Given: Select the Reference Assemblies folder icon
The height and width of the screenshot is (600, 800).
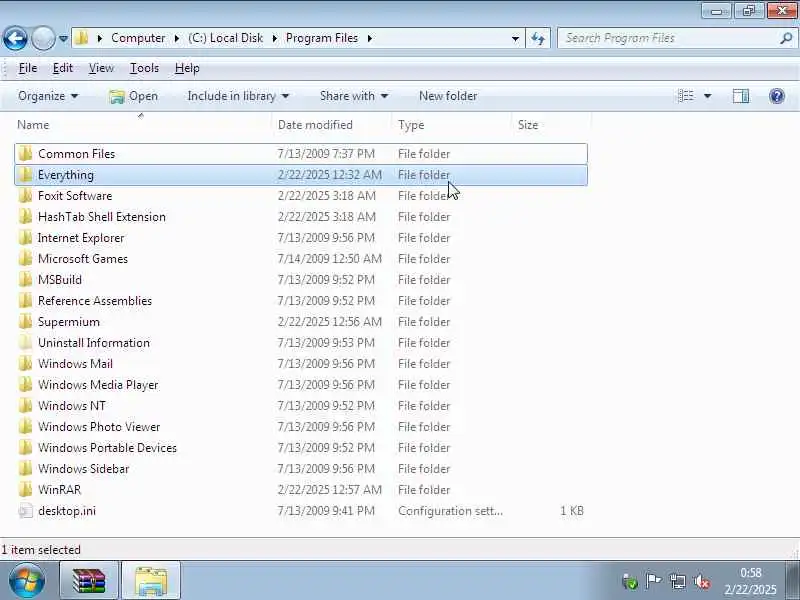Looking at the screenshot, I should 25,301.
